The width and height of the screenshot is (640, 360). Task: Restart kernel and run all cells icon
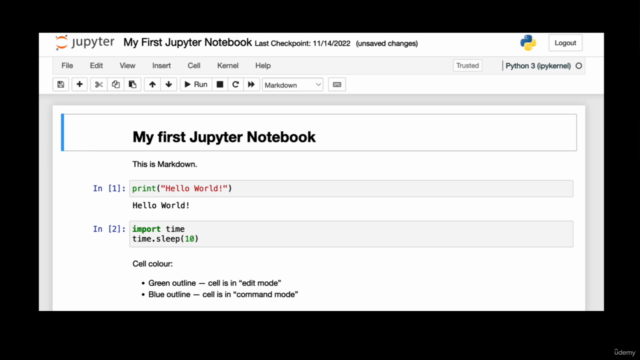pos(251,84)
